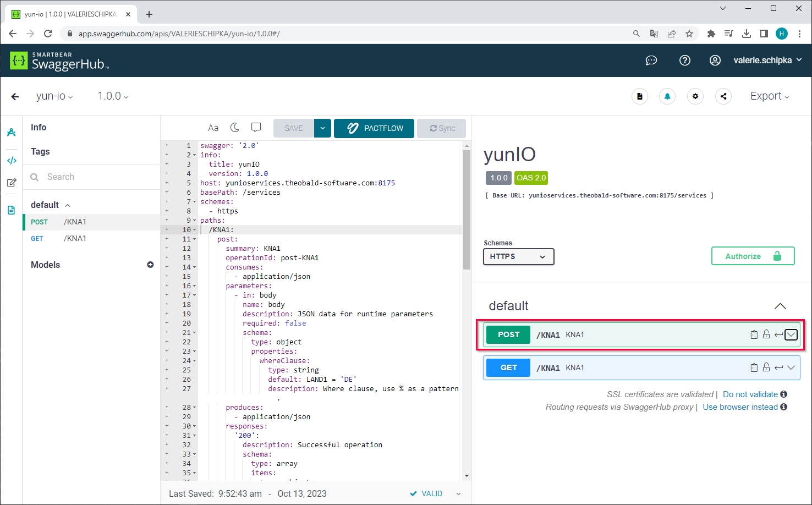Click the Sync button
This screenshot has height=505, width=812.
pos(442,128)
